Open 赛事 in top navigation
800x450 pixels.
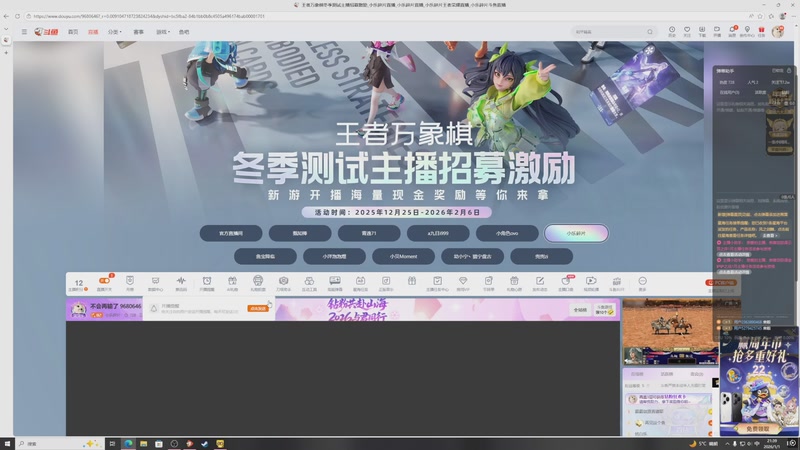tap(138, 32)
